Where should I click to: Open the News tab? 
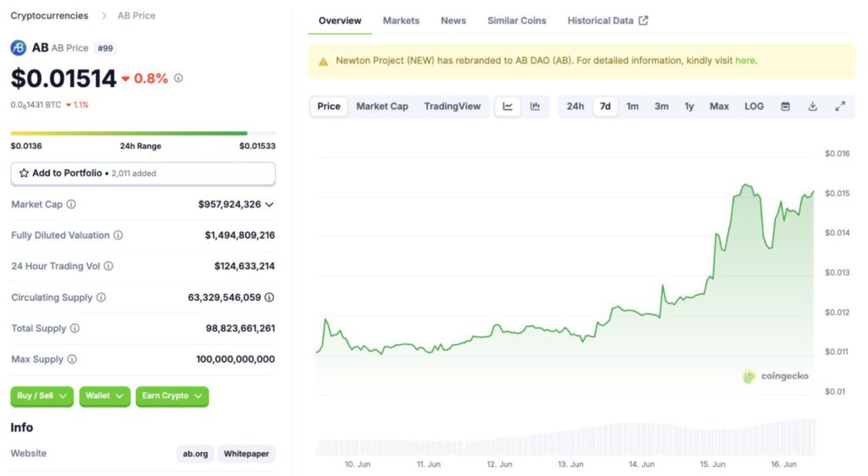coord(453,20)
